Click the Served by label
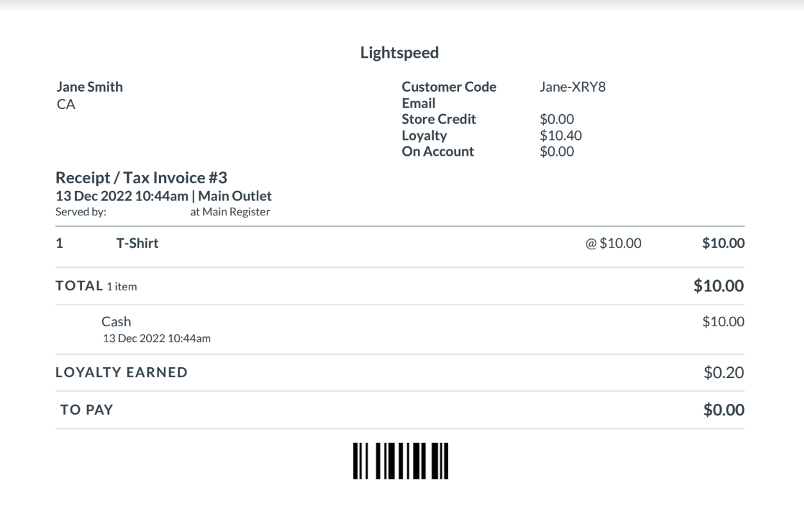 pos(81,213)
